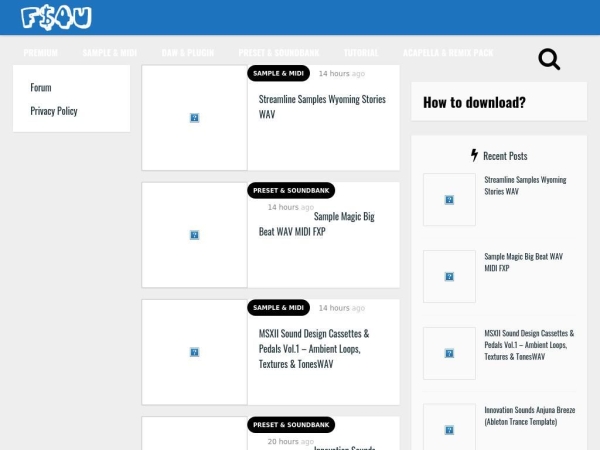Click the Streamline Samples main post thumbnail
Screen dimensions: 600x450
coord(194,118)
